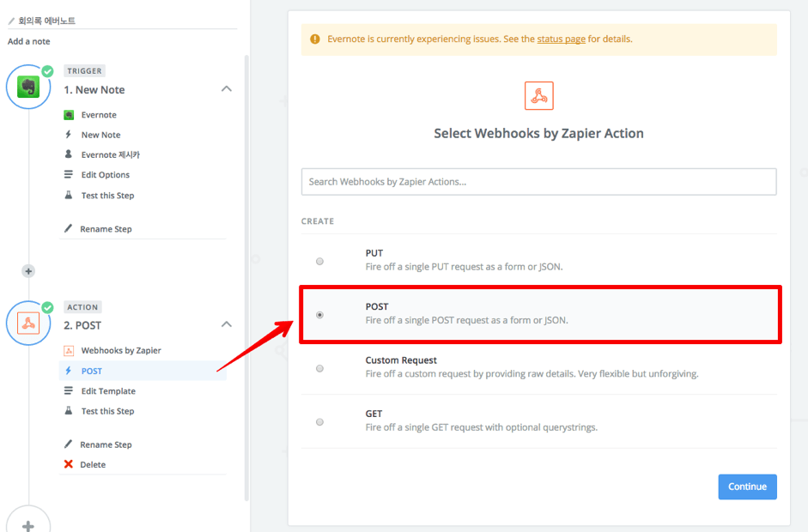Click the CREATE section label
The height and width of the screenshot is (532, 808).
(318, 221)
